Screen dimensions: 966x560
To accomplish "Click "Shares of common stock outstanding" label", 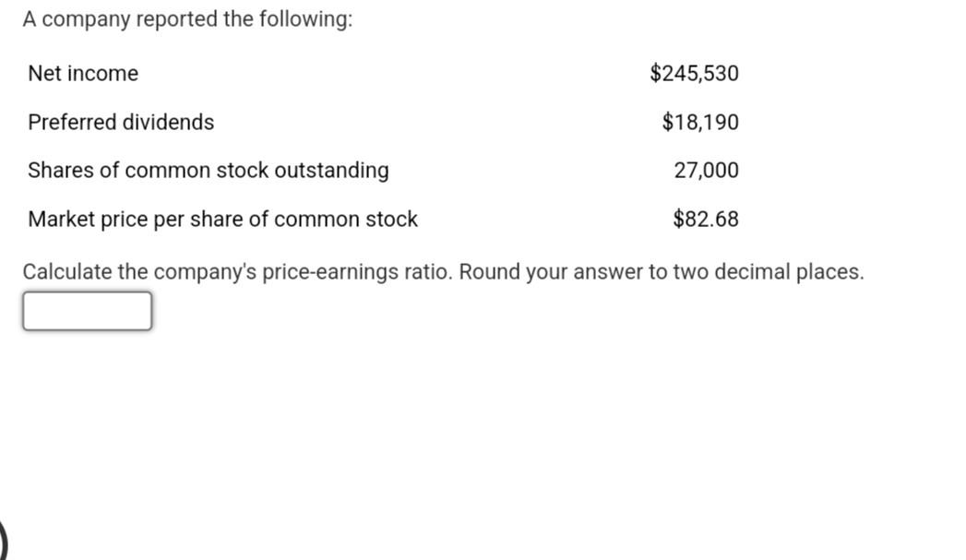I will (209, 171).
